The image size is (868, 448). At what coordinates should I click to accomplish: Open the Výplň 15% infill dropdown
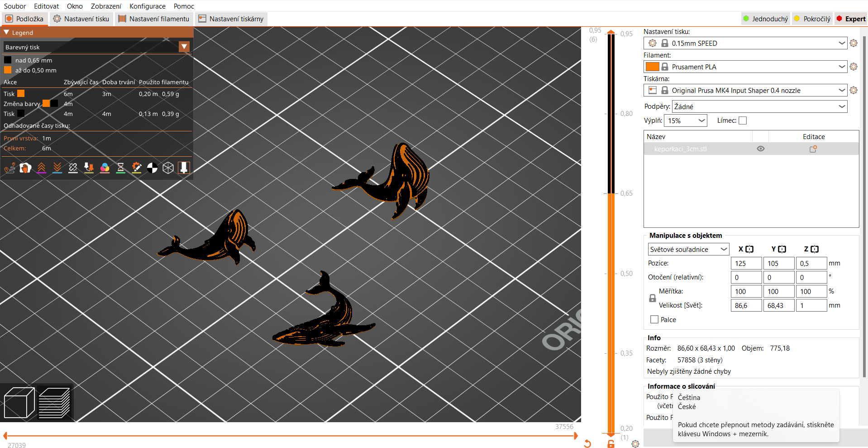coord(686,120)
